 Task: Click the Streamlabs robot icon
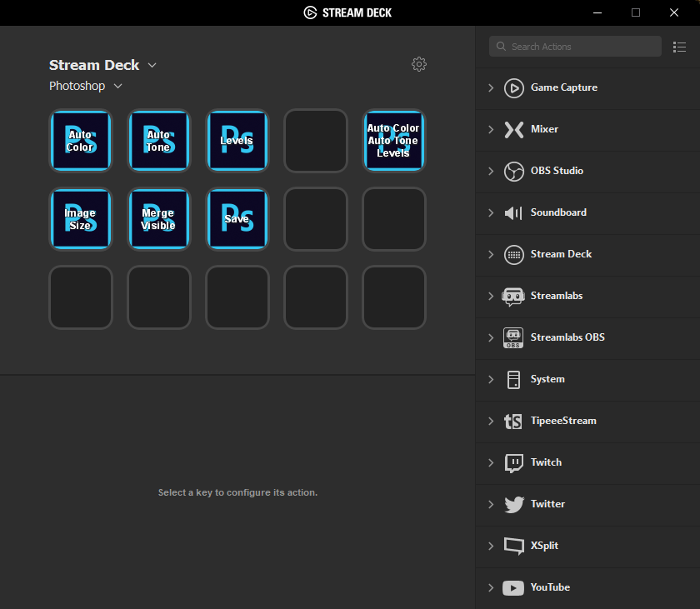point(513,297)
